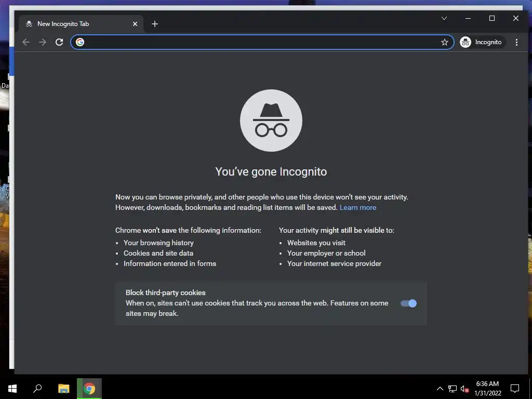The height and width of the screenshot is (399, 532).
Task: Click the text Websites you visit
Action: pos(316,243)
